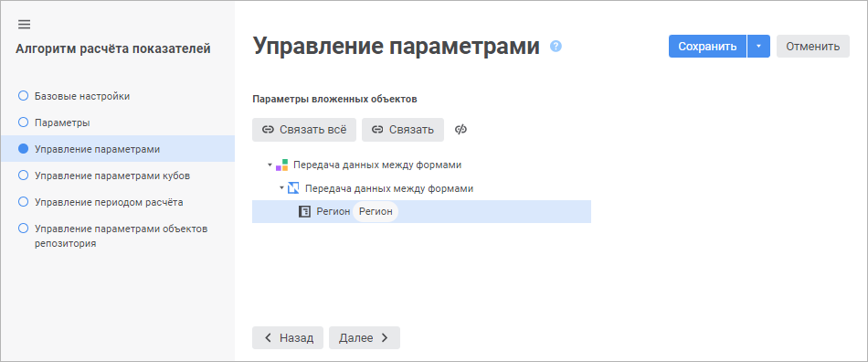Select the Базовые настройки step radio
Viewport: 868px width, 362px height.
[x=23, y=96]
